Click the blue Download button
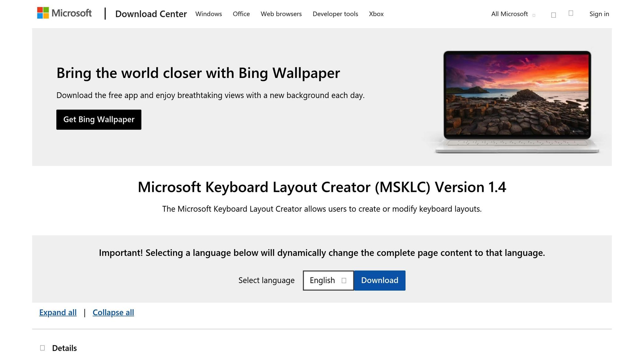The width and height of the screenshot is (644, 362). click(x=380, y=280)
